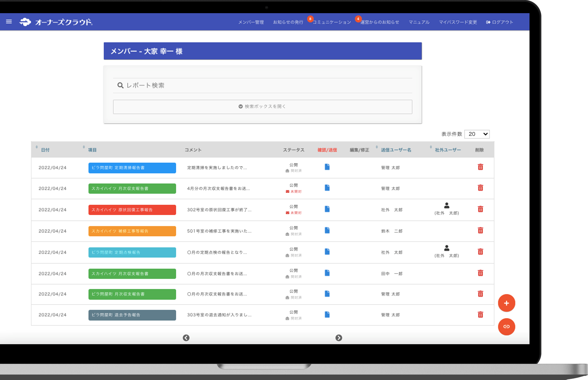Open the 表示件数 dropdown showing 20
The image size is (588, 380).
[x=477, y=134]
